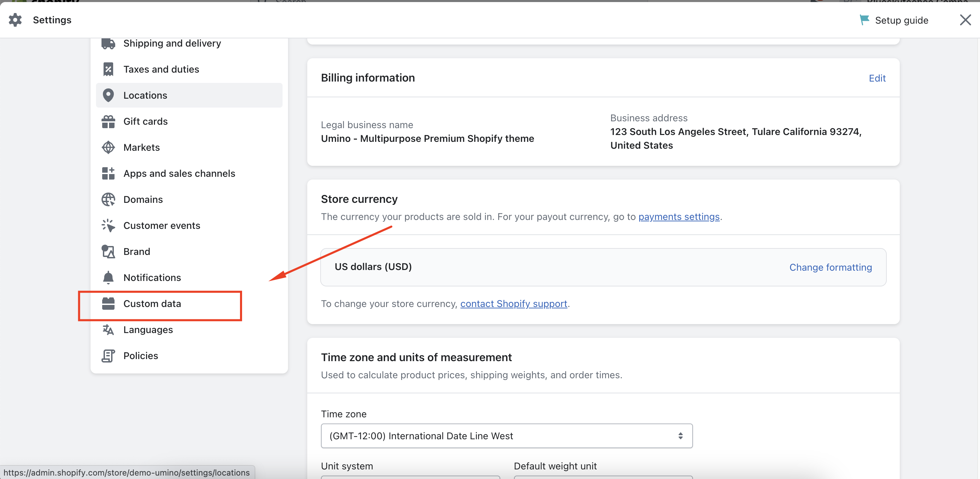Click the Policies scroll icon
980x479 pixels.
pos(108,356)
